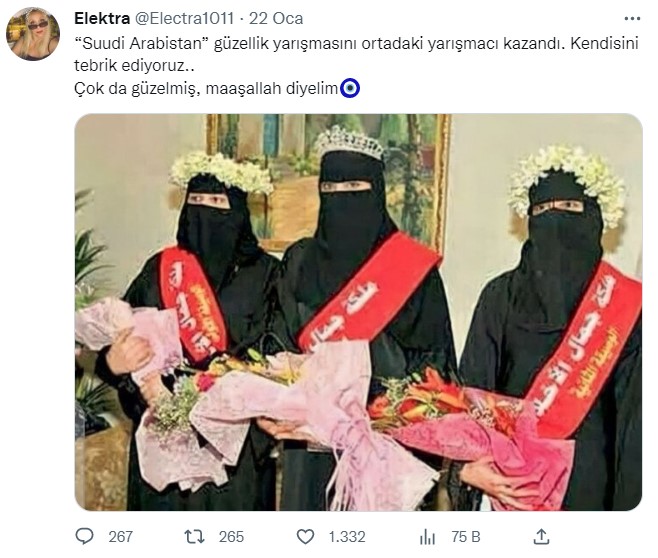The image size is (658, 558).
Task: Click the 75 B views count
Action: click(466, 537)
